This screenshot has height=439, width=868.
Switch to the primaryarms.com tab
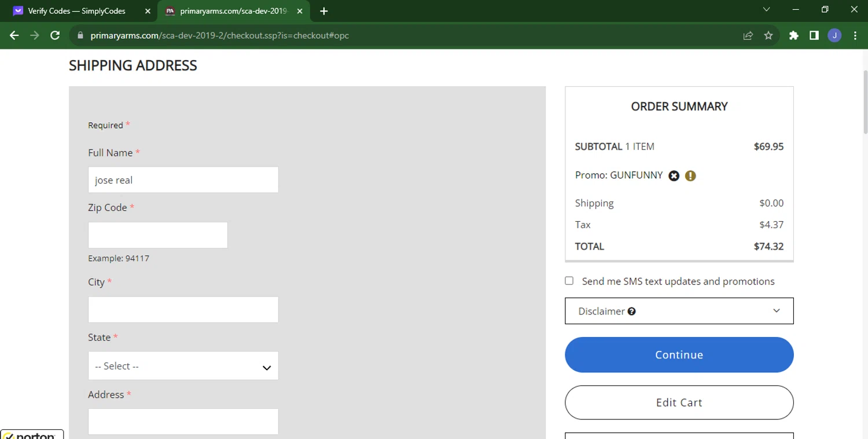[234, 11]
